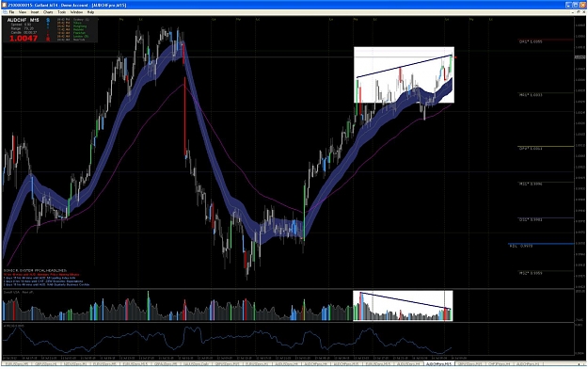Viewport: 588px width, 369px height.
Task: Open the View menu
Action: 23,12
